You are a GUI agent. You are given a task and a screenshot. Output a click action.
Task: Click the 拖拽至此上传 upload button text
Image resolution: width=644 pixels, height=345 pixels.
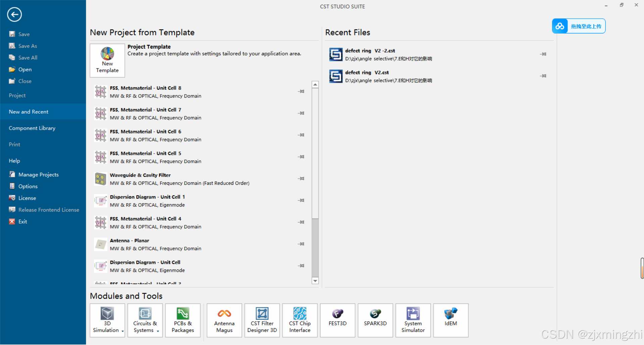click(586, 26)
